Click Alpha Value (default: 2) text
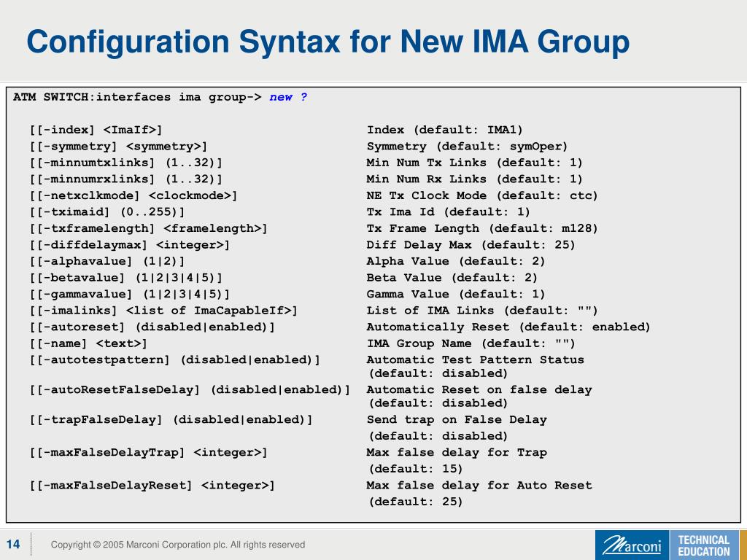The height and width of the screenshot is (560, 747). (x=455, y=262)
